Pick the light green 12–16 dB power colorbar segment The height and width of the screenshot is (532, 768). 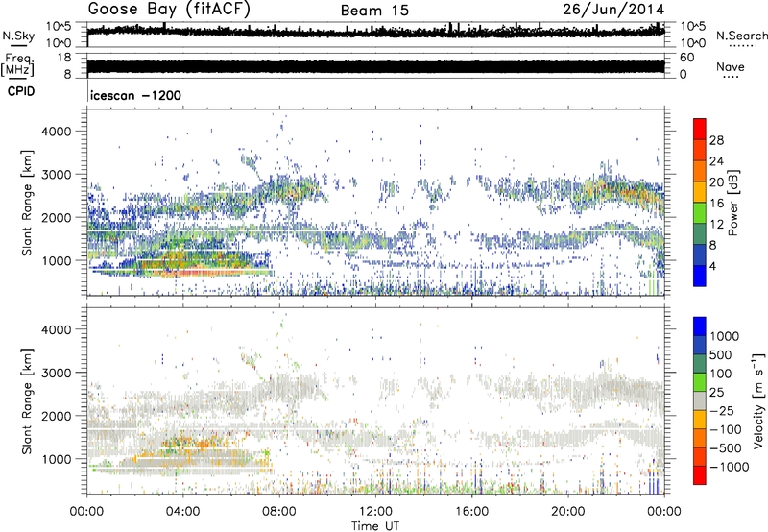coord(700,213)
